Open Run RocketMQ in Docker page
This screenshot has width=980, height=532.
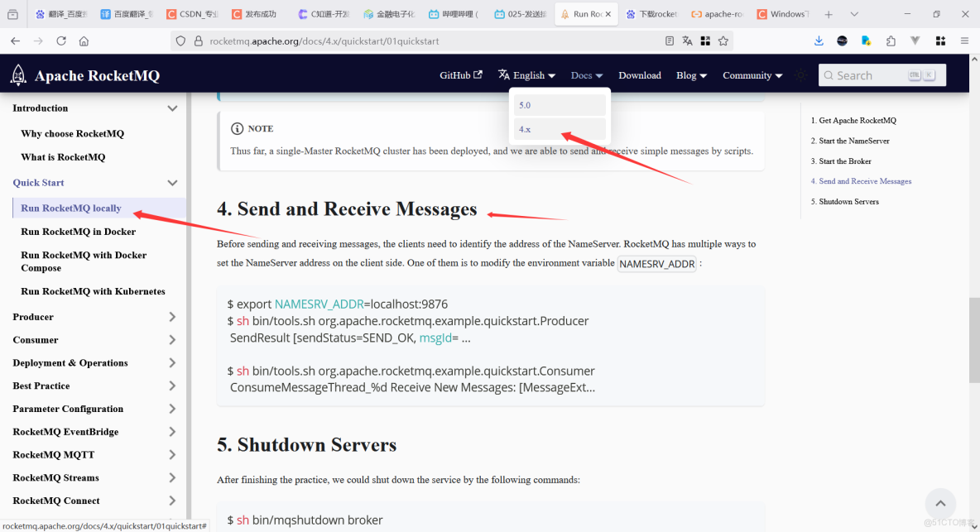click(78, 232)
